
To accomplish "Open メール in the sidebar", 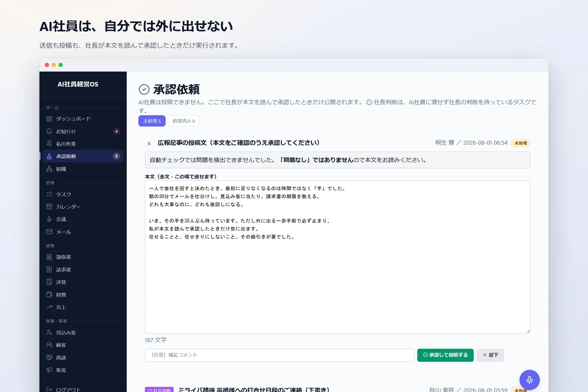I will pyautogui.click(x=83, y=232).
